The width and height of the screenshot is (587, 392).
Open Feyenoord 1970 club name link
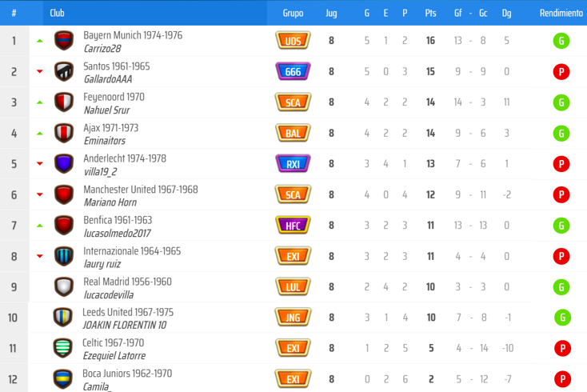(x=114, y=97)
